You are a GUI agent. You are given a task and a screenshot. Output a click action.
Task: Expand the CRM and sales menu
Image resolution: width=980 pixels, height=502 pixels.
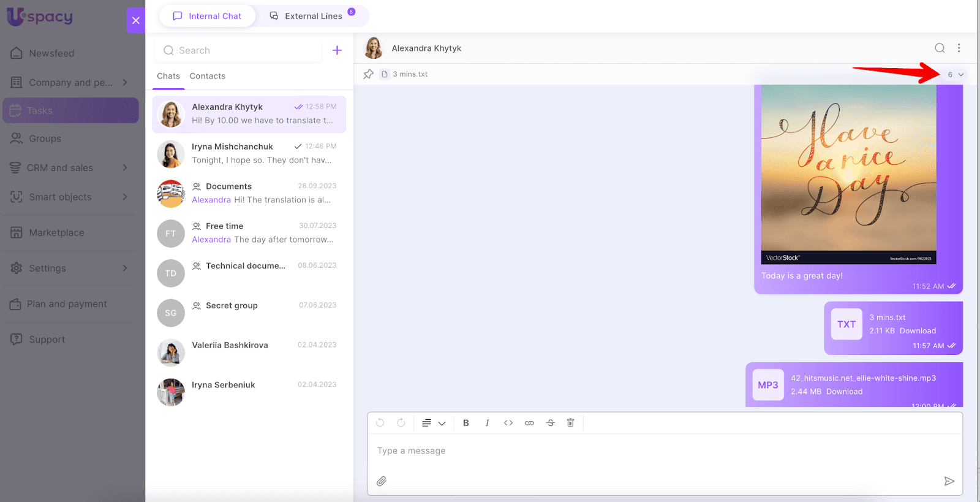125,168
